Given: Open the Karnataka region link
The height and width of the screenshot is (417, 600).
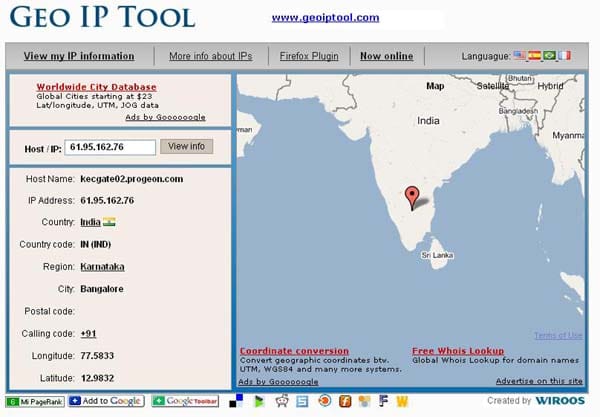Looking at the screenshot, I should point(103,267).
